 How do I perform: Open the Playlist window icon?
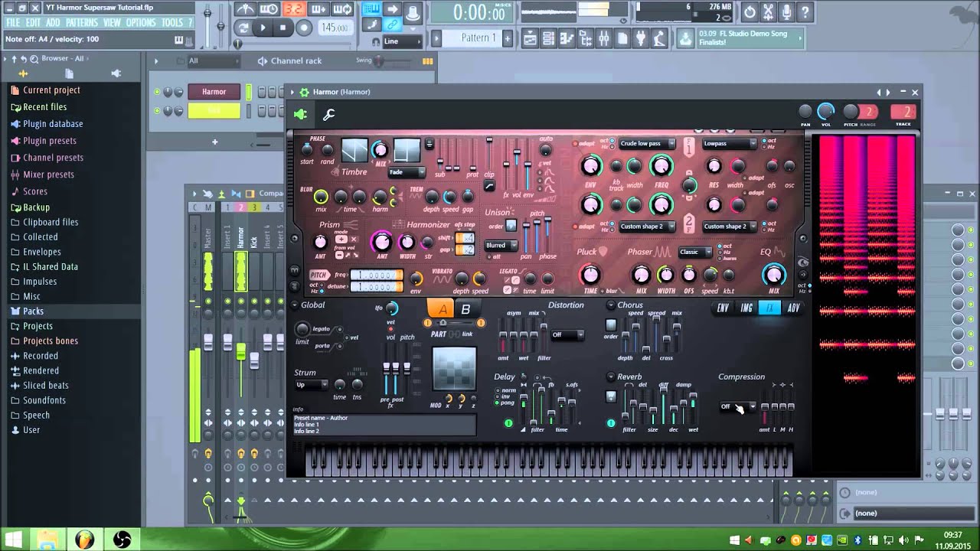point(530,37)
